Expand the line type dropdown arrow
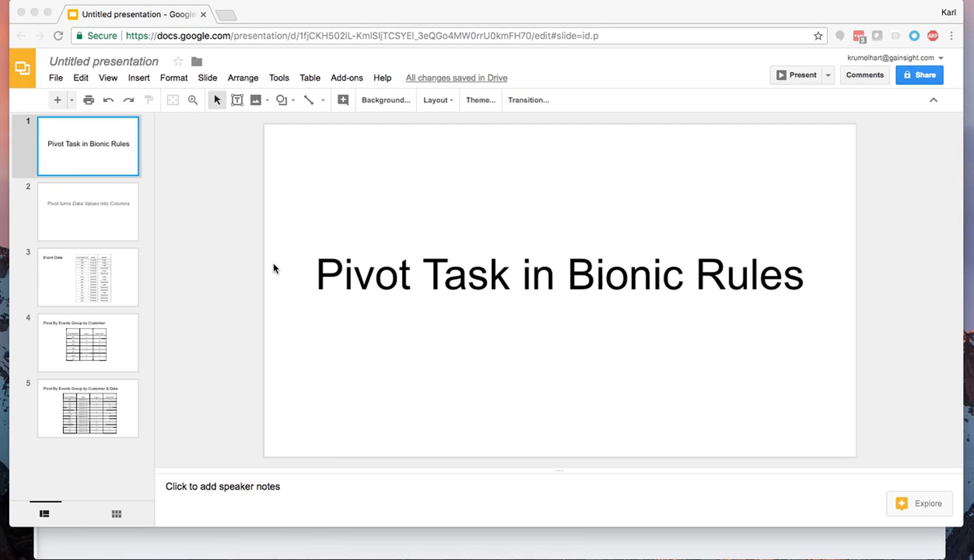974x560 pixels. tap(323, 100)
